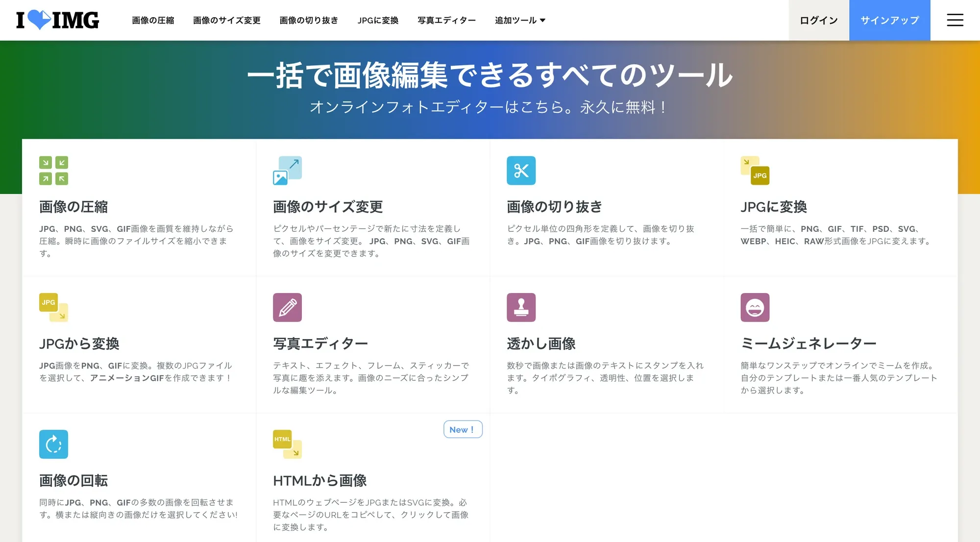The height and width of the screenshot is (542, 980).
Task: Click the HTMLのウェブページ description text
Action: coord(371,515)
